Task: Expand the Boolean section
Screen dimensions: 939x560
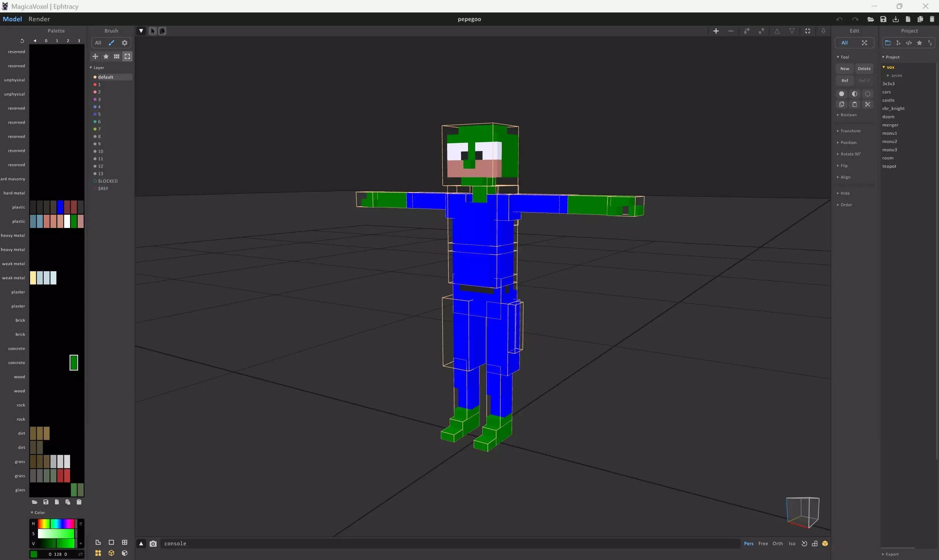Action: 848,115
